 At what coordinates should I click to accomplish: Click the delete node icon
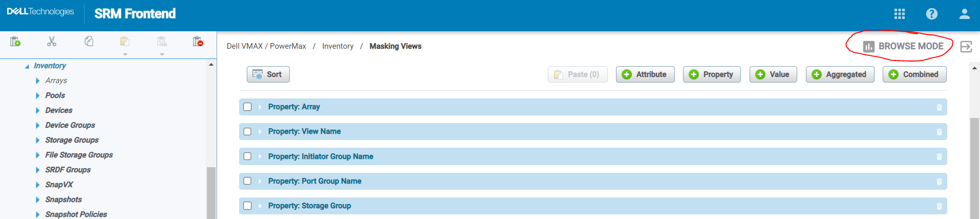[x=198, y=42]
